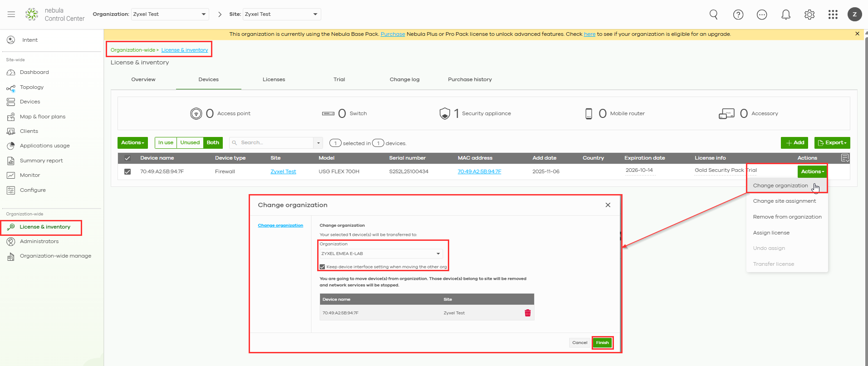The width and height of the screenshot is (868, 366).
Task: Close the Change organization dialog
Action: [x=608, y=205]
